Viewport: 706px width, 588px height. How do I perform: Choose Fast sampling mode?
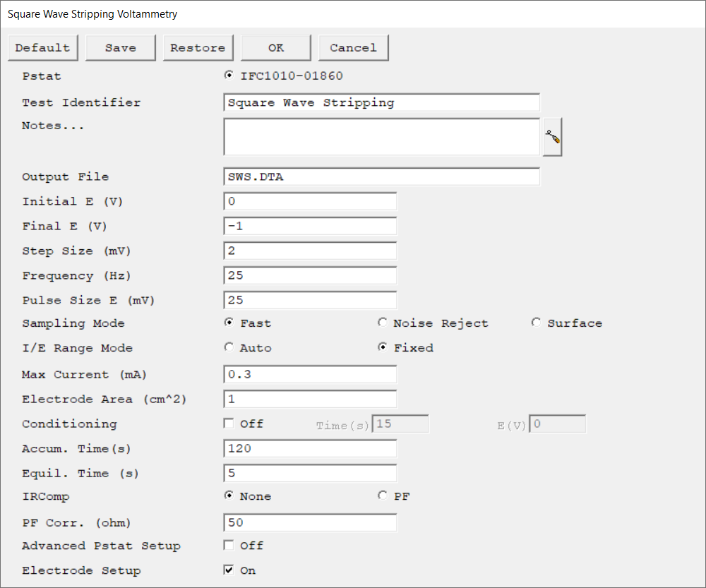tap(229, 323)
